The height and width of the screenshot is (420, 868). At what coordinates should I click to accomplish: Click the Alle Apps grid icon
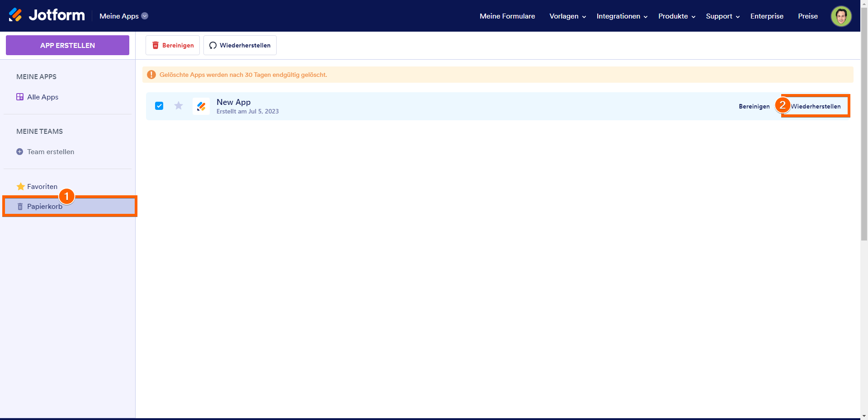(x=20, y=97)
